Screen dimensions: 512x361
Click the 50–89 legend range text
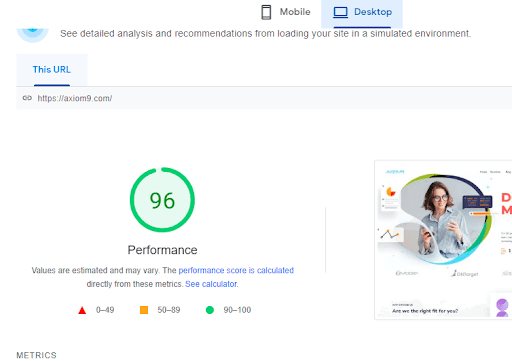tap(169, 310)
